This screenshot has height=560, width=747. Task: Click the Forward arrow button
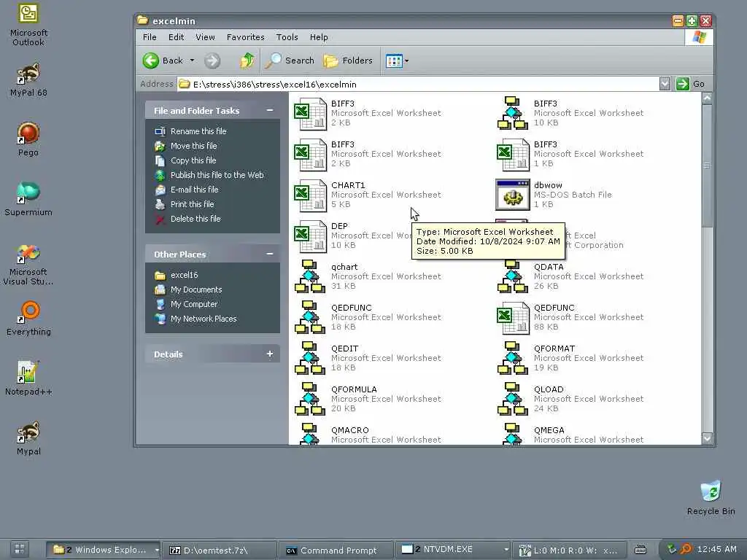pyautogui.click(x=212, y=61)
